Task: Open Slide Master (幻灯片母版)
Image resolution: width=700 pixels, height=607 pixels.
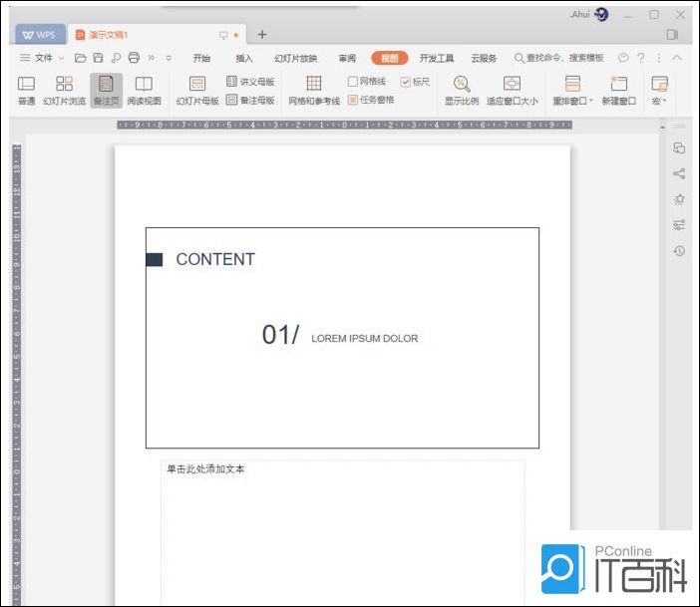Action: 197,91
